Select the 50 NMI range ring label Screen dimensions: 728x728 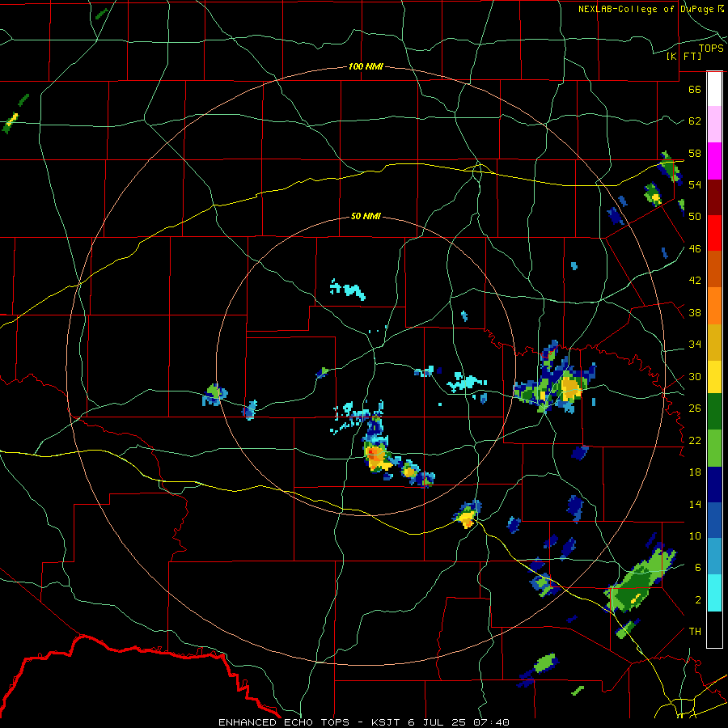click(x=366, y=216)
